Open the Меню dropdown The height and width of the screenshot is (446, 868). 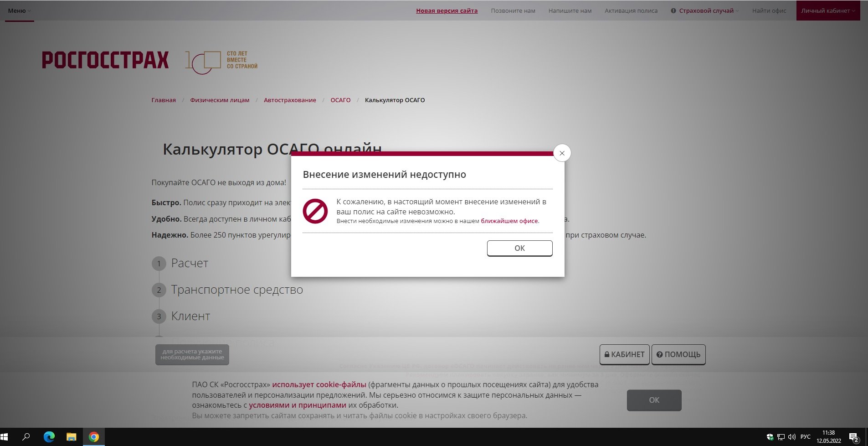[x=20, y=10]
